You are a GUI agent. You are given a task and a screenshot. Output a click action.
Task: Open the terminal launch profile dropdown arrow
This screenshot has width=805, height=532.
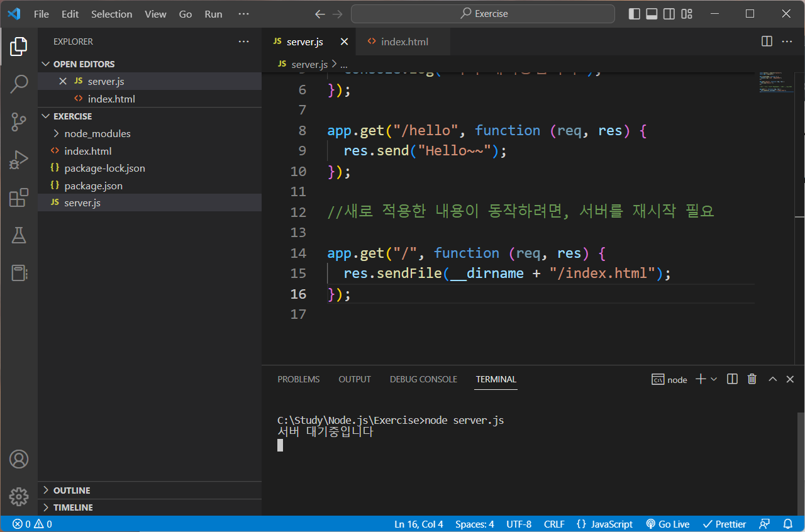coord(714,379)
